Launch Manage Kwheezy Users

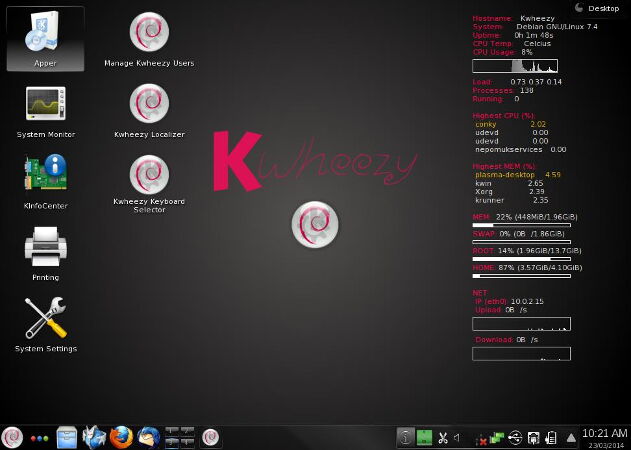pos(148,33)
